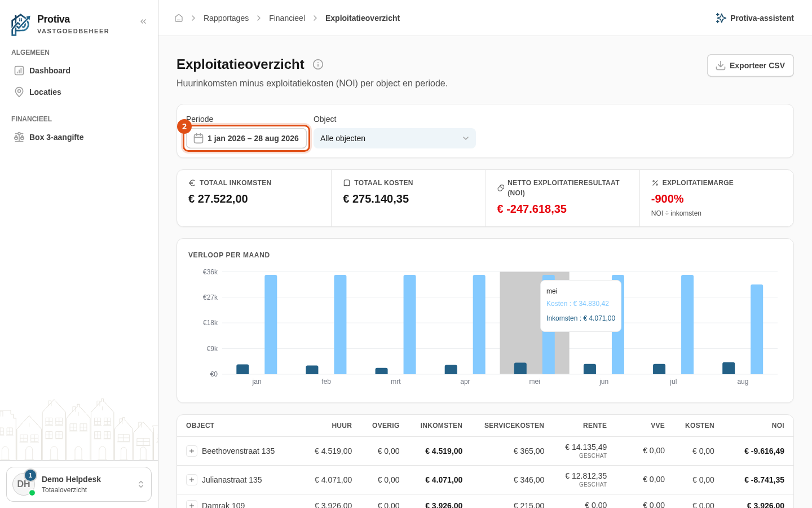Image resolution: width=812 pixels, height=508 pixels.
Task: Open the Alle objecten dropdown
Action: (x=395, y=138)
